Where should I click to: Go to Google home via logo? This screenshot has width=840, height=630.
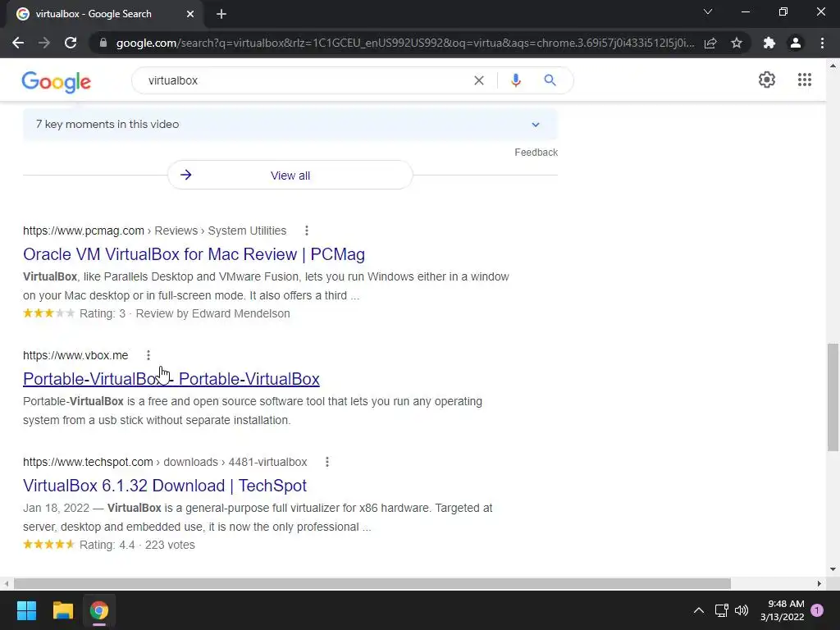[x=57, y=81]
